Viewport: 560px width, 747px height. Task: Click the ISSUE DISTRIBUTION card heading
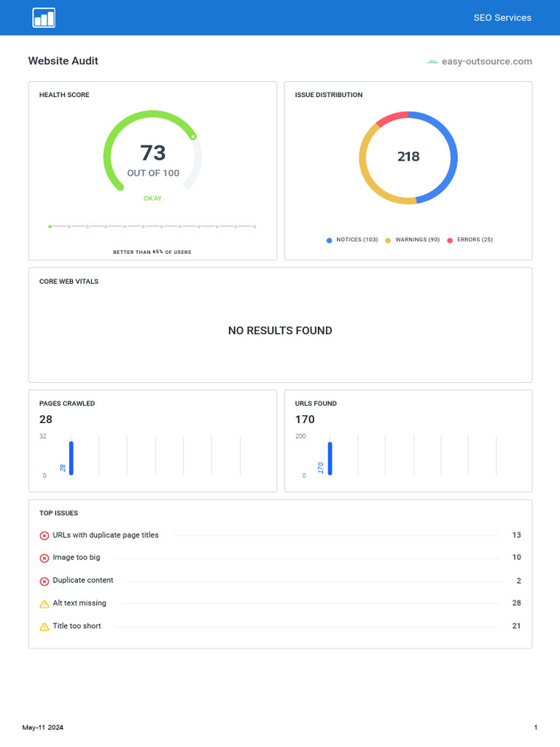click(329, 95)
